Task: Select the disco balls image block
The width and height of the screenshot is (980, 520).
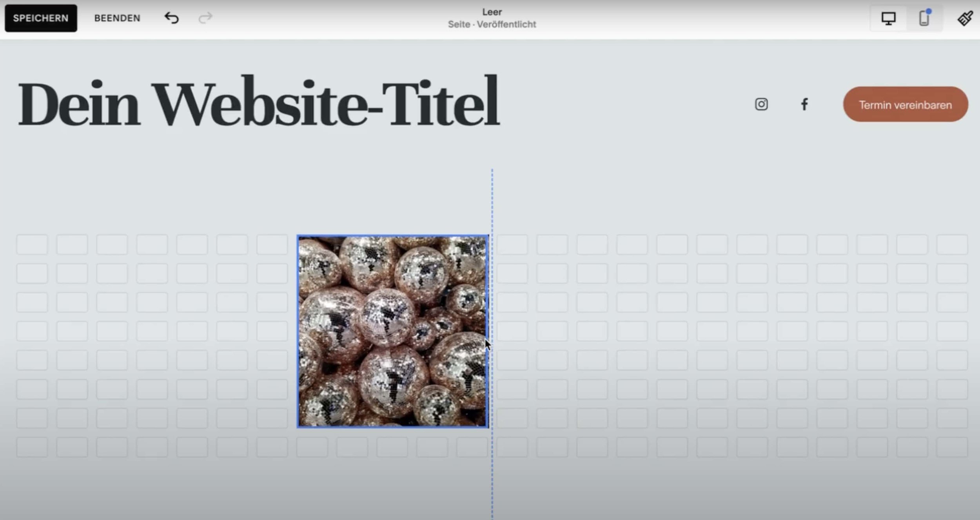Action: click(x=392, y=331)
